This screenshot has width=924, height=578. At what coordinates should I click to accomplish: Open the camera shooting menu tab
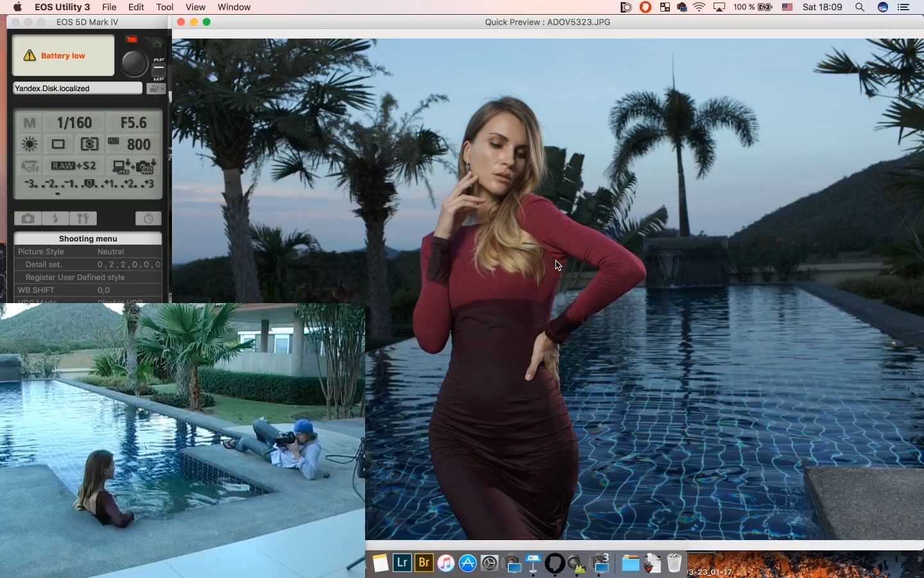tap(28, 219)
